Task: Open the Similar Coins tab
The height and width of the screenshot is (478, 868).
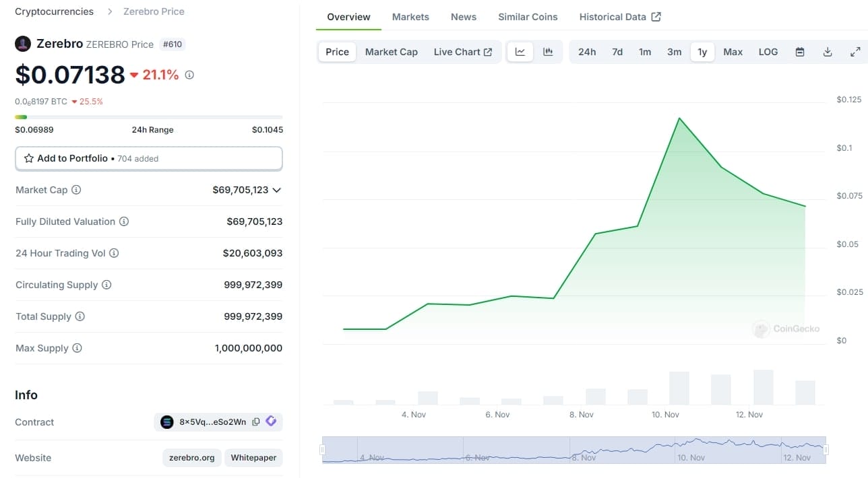Action: pyautogui.click(x=528, y=17)
